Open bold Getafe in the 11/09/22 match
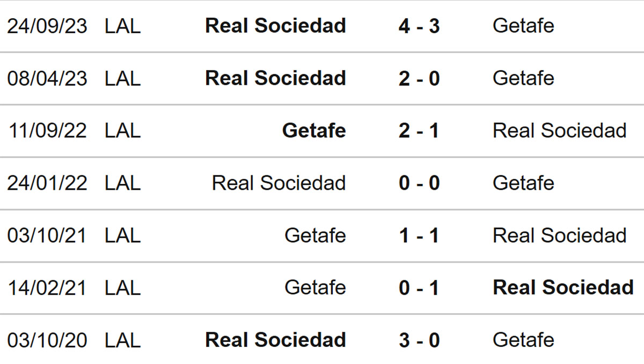The height and width of the screenshot is (364, 644). (314, 131)
